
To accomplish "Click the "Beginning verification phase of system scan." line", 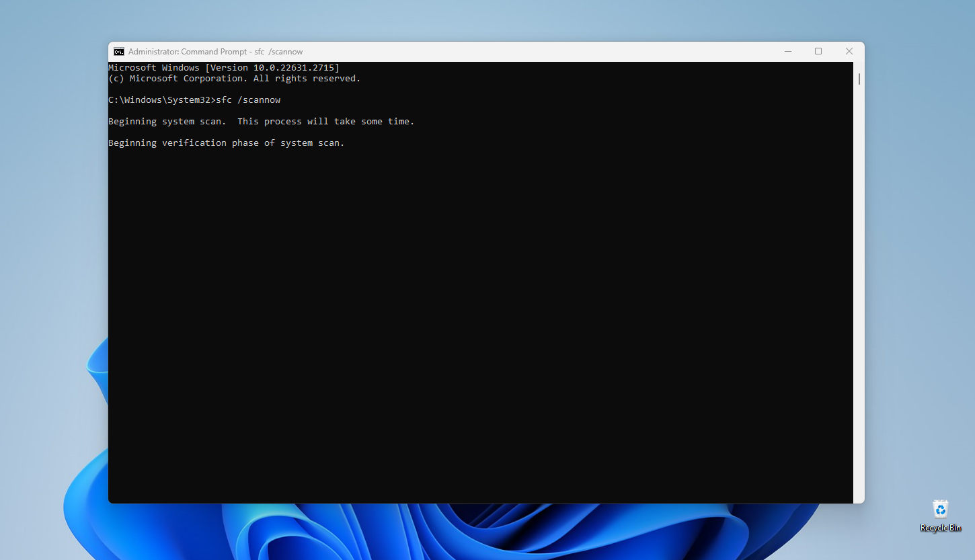I will 227,143.
